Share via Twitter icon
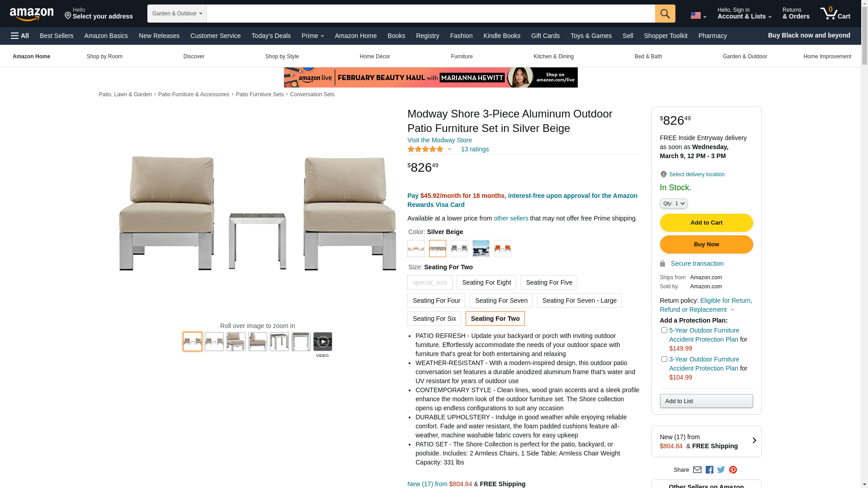 pyautogui.click(x=721, y=470)
